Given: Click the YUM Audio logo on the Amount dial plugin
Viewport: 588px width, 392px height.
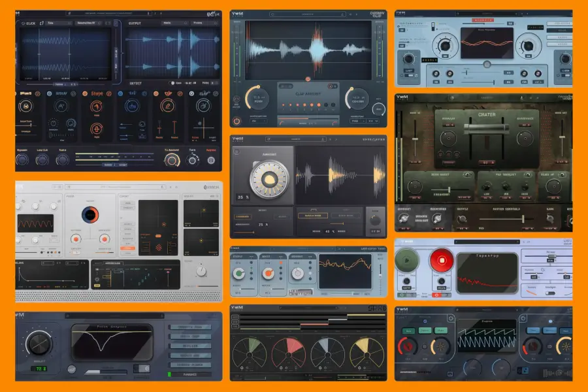Looking at the screenshot, I should (x=236, y=139).
